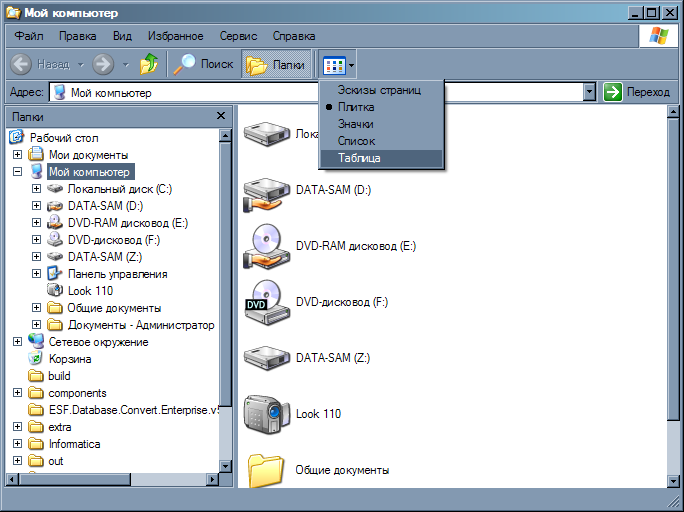Viewport: 684px width, 512px height.
Task: Choose Список view option
Action: tap(381, 141)
